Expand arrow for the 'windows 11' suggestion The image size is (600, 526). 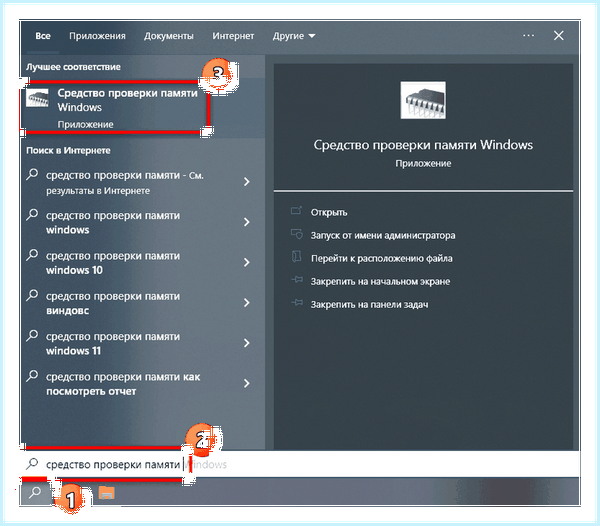(x=247, y=343)
